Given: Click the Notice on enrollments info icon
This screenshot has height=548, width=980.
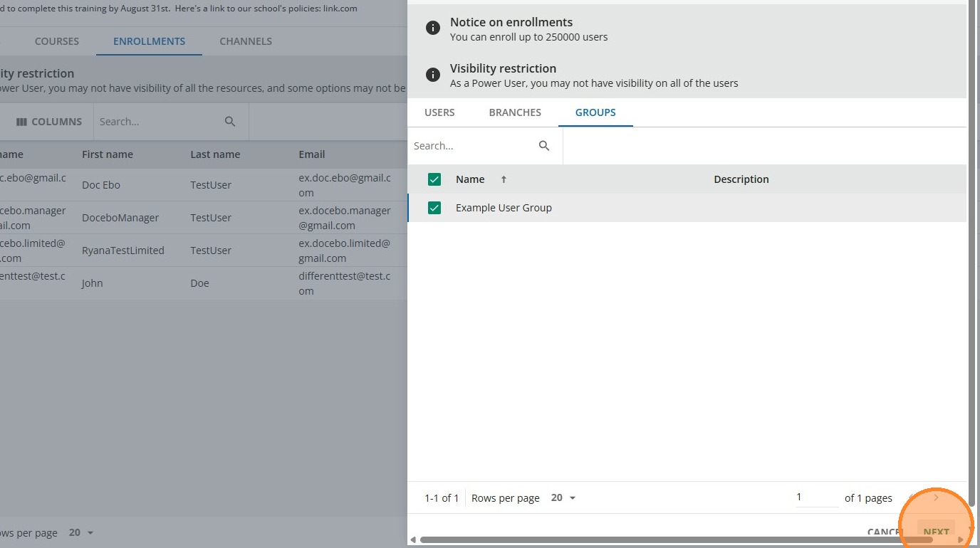Looking at the screenshot, I should click(x=432, y=28).
